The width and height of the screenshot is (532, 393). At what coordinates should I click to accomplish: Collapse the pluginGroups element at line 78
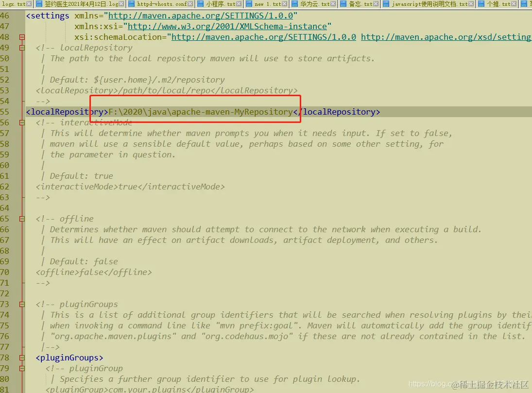pos(22,358)
